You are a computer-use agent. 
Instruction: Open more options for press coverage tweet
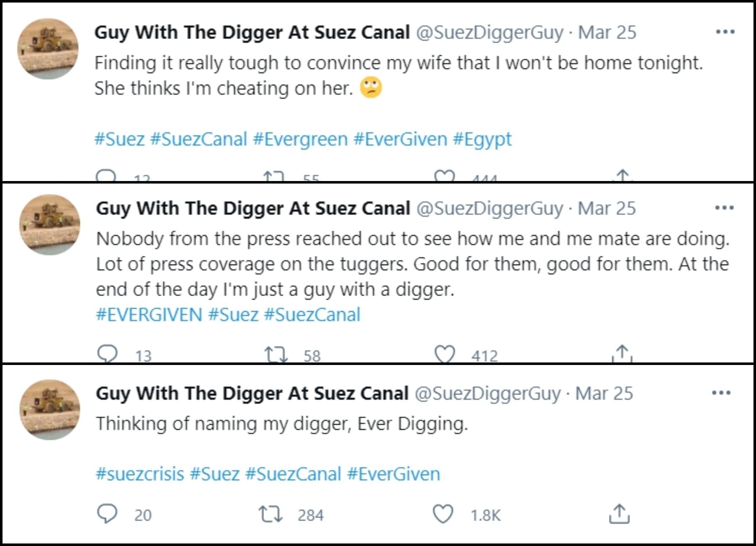pyautogui.click(x=724, y=207)
